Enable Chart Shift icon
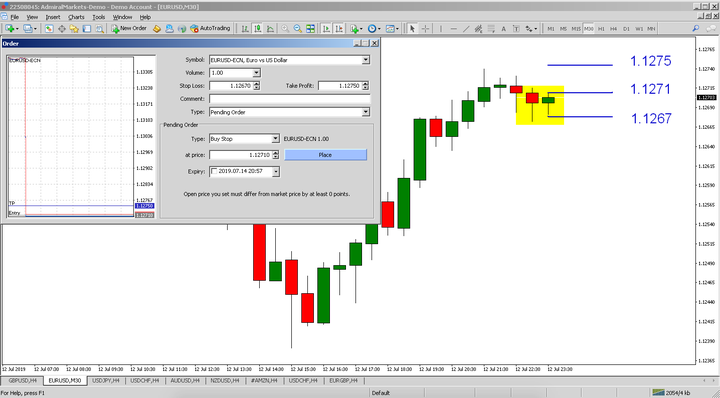 tap(339, 28)
